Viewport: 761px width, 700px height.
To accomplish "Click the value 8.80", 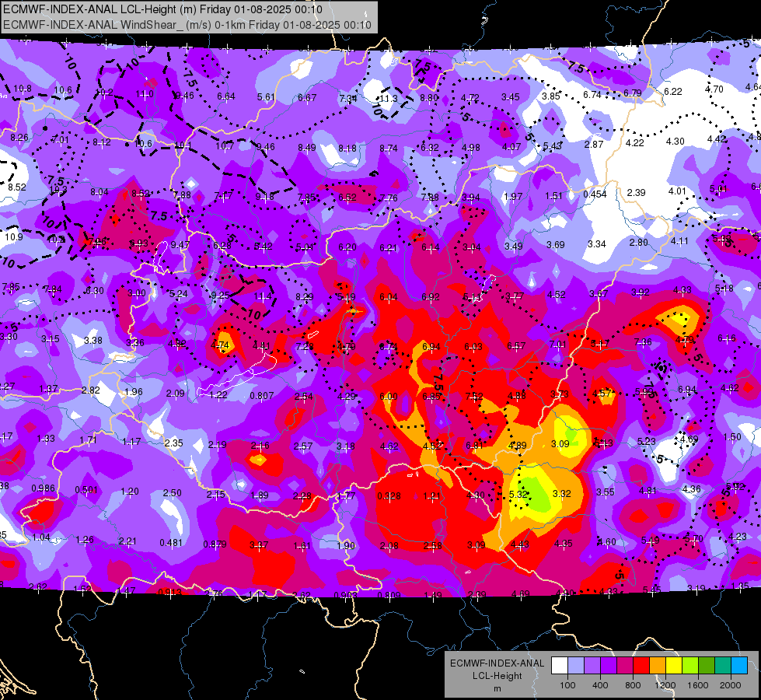I will click(429, 97).
